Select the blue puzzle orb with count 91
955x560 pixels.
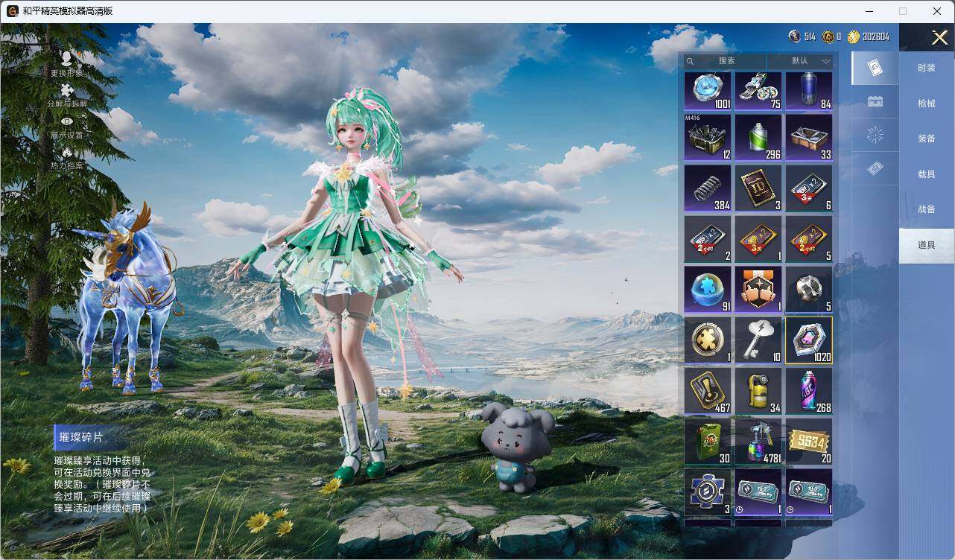pos(708,289)
